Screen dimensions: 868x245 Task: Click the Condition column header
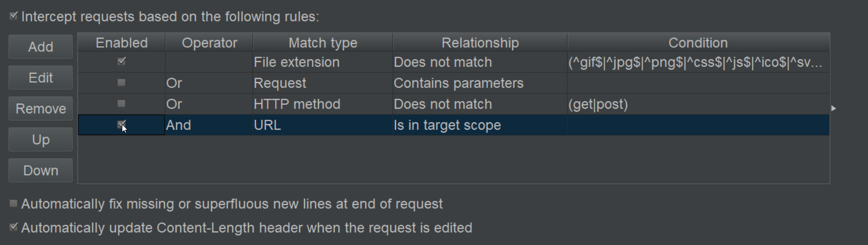(x=698, y=43)
